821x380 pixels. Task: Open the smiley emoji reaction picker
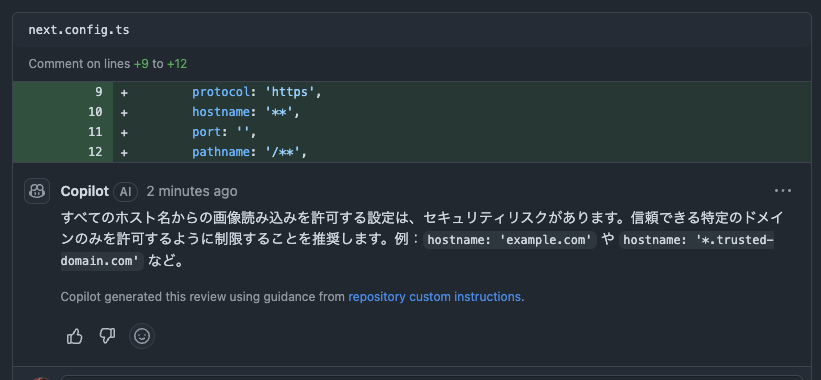point(142,336)
